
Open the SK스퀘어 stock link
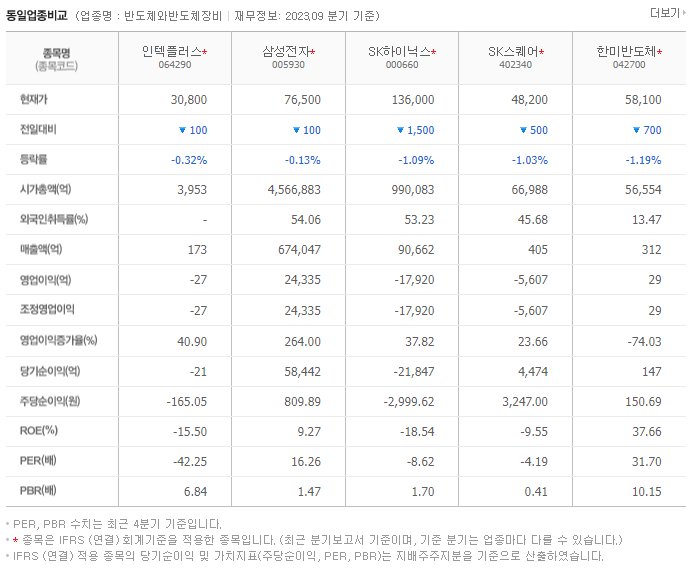(513, 52)
